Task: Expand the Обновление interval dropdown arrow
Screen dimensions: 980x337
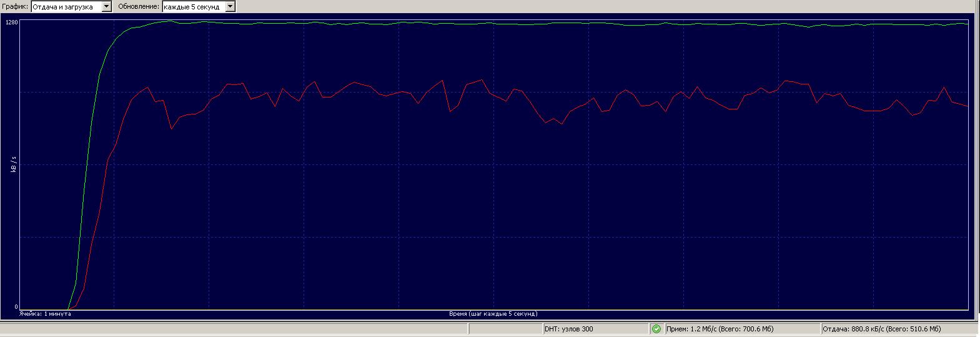Action: click(x=230, y=6)
